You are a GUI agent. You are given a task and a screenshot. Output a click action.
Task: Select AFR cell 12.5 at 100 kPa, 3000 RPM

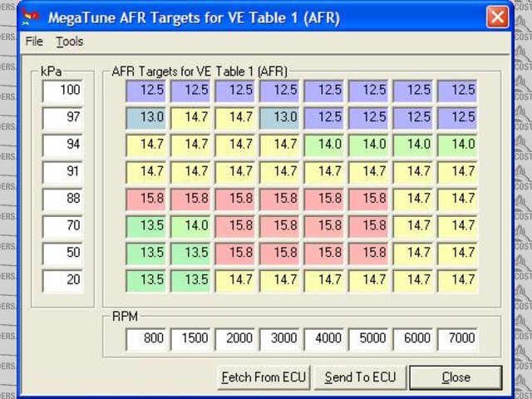(279, 91)
